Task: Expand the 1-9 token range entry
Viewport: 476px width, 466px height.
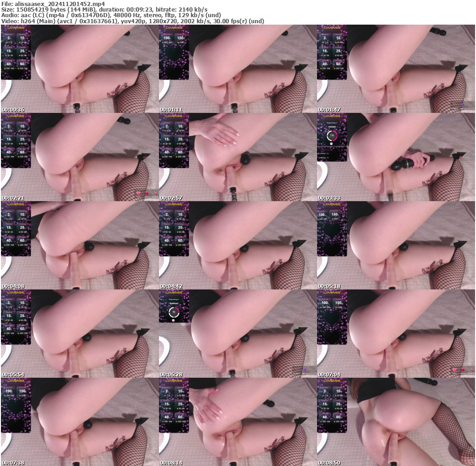Action: (x=10, y=42)
